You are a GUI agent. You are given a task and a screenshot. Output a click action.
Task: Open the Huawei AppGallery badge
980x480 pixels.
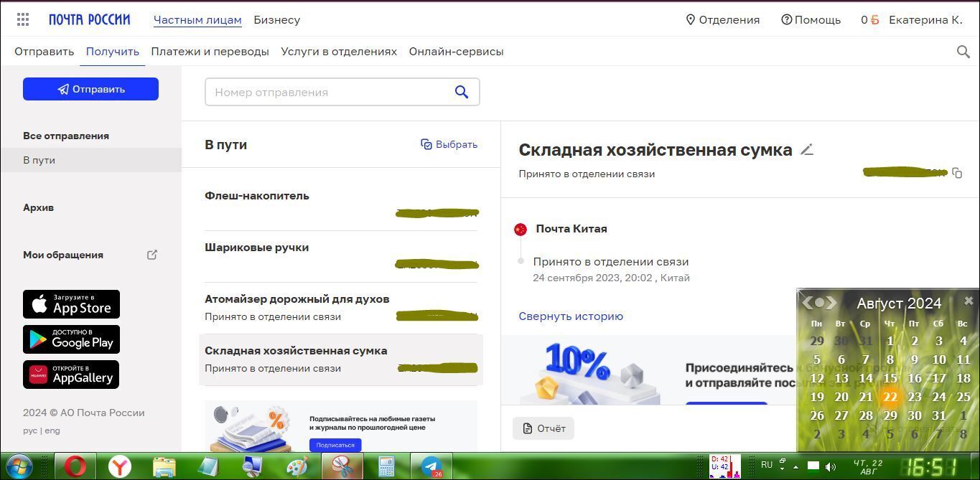(x=71, y=375)
